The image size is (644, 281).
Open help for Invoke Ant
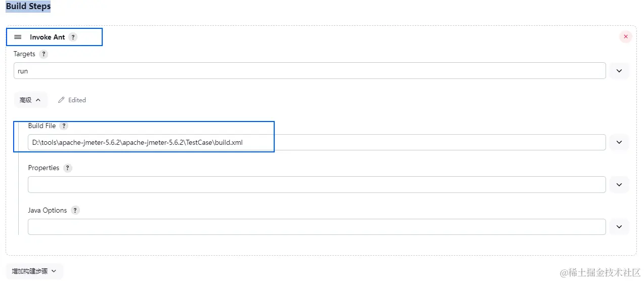pos(73,37)
